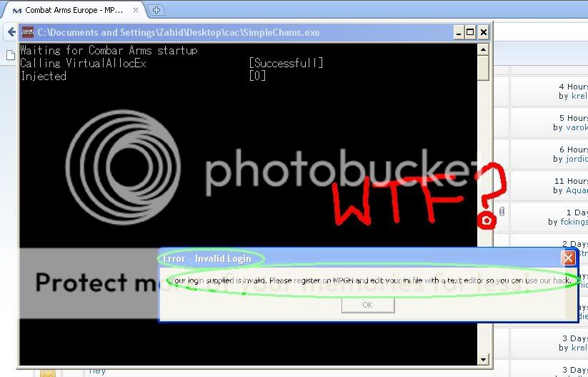This screenshot has height=377, width=588.
Task: Click the '[0]' console value
Action: pos(258,76)
